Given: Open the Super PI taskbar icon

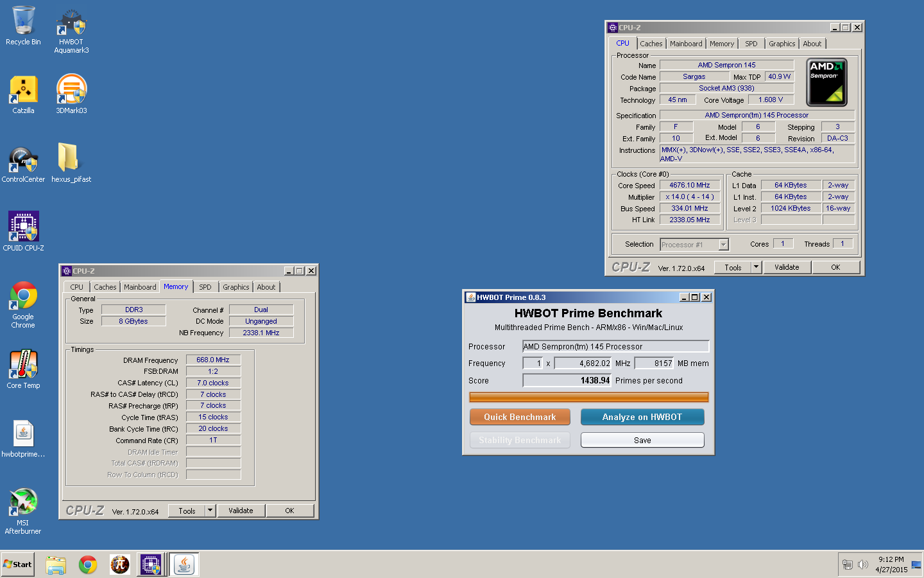Looking at the screenshot, I should click(x=119, y=565).
